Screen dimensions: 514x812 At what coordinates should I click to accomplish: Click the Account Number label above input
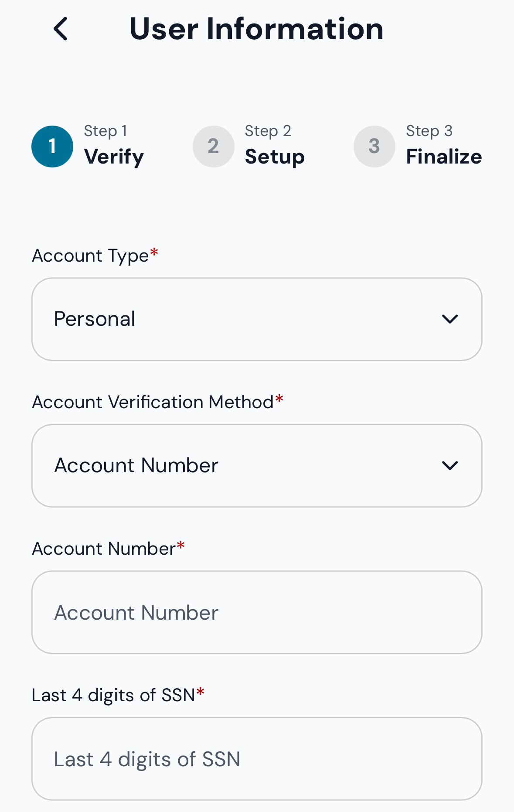coord(104,549)
